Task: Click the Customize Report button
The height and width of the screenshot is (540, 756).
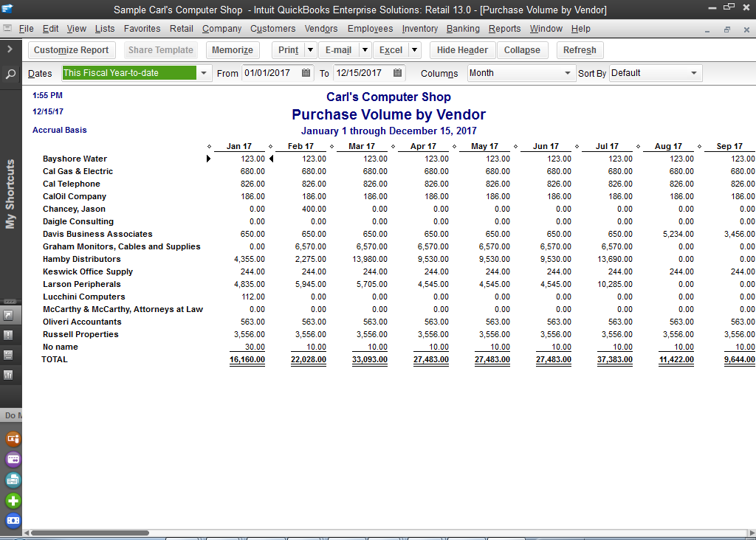Action: click(72, 50)
